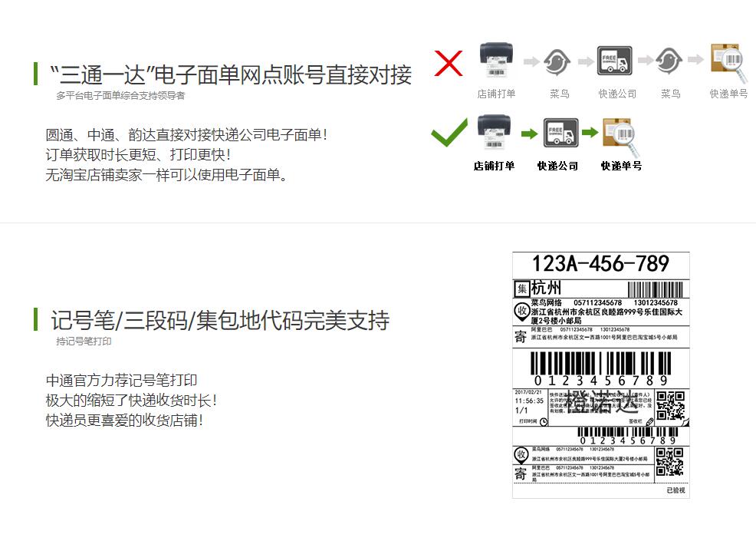
Task: Click the green checkmark icon
Action: click(x=449, y=132)
